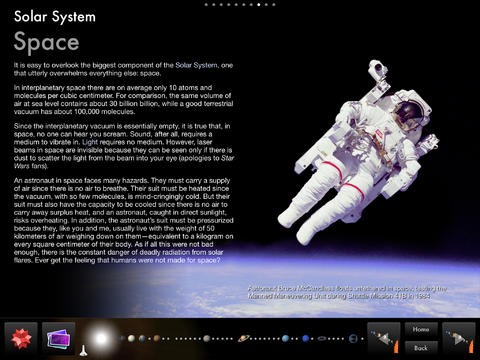Image resolution: width=480 pixels, height=360 pixels.
Task: Open the Light hyperlink in the paragraph
Action: [x=90, y=142]
